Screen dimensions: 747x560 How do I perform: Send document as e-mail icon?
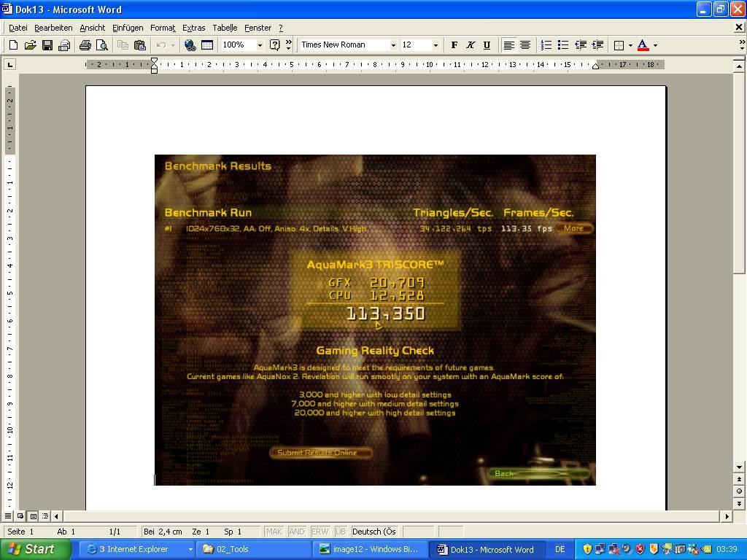point(64,45)
